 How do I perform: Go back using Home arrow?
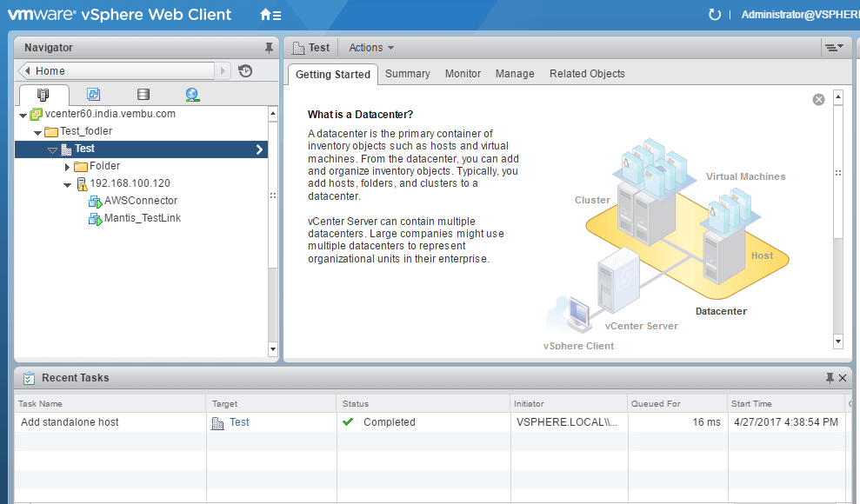pos(28,70)
